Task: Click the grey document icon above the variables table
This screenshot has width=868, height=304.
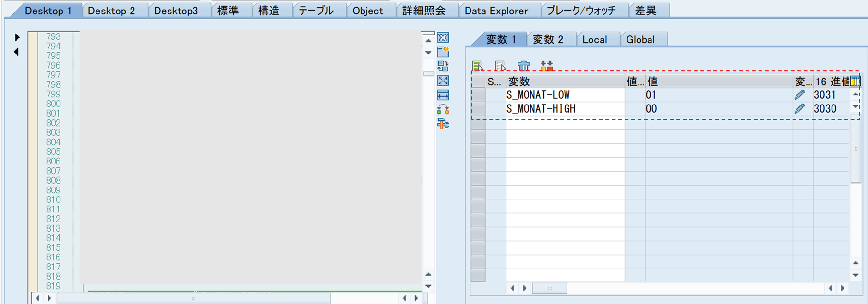Action: [x=501, y=66]
